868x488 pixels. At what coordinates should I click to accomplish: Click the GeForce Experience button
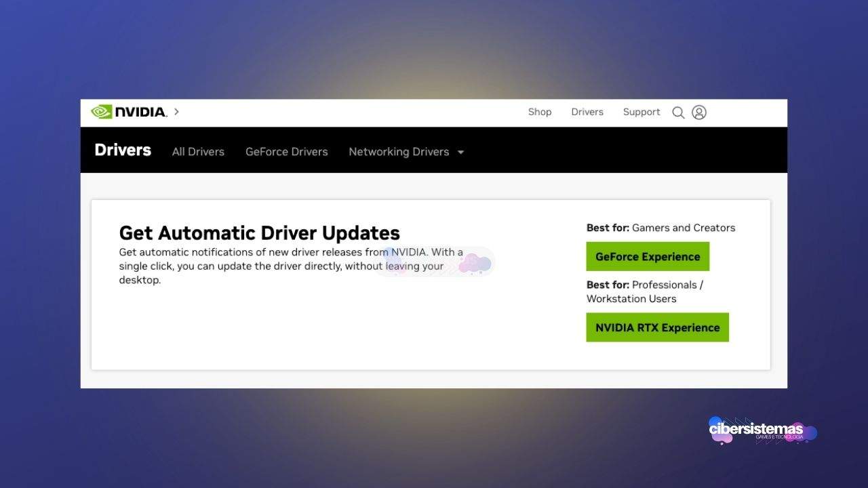click(648, 257)
